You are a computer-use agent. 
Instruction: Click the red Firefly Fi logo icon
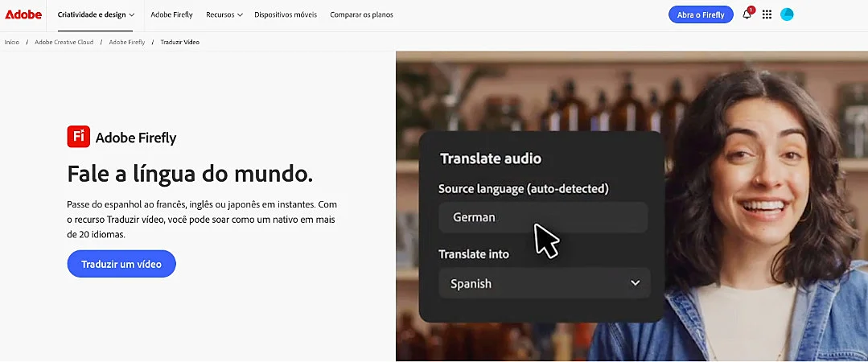point(79,137)
